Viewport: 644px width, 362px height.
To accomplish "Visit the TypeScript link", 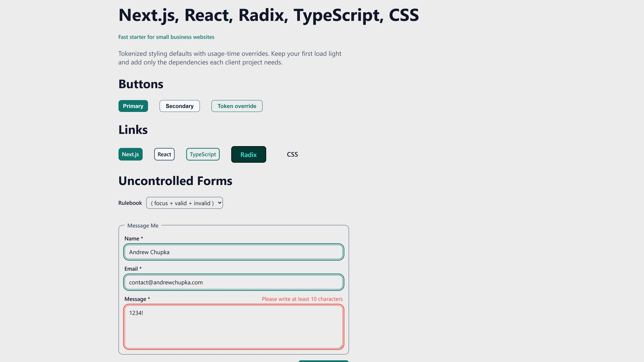I will coord(203,154).
